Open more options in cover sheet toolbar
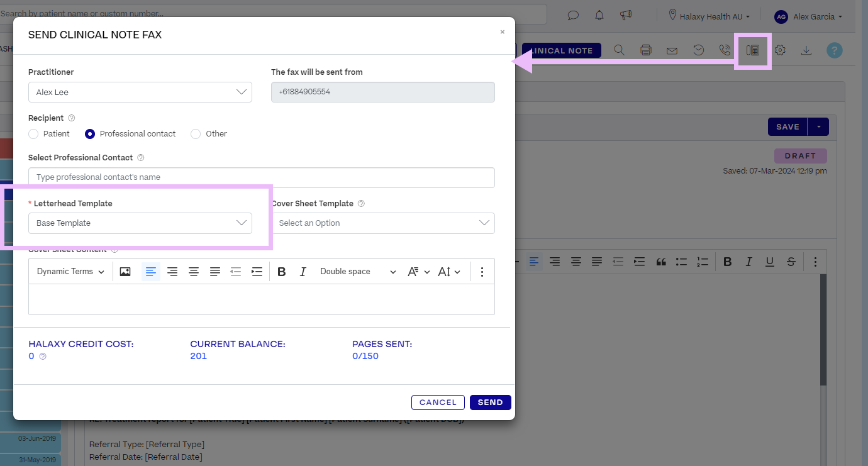The height and width of the screenshot is (466, 868). coord(482,272)
